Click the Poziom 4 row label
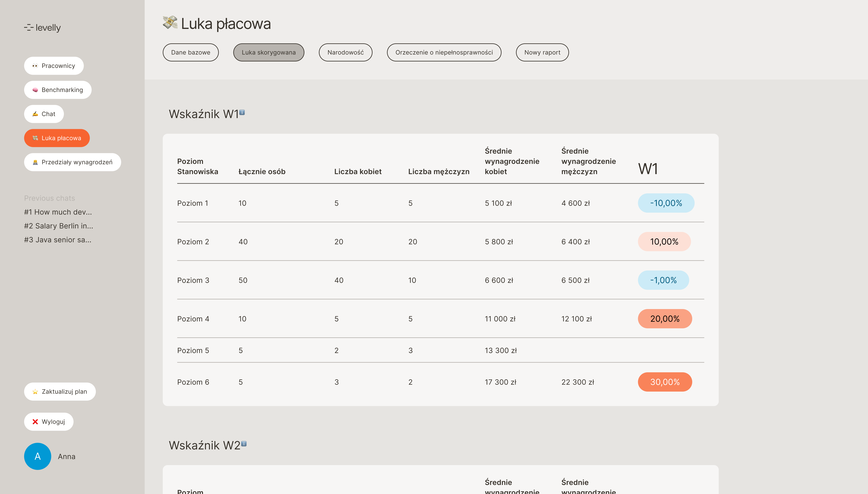The image size is (868, 494). tap(193, 319)
